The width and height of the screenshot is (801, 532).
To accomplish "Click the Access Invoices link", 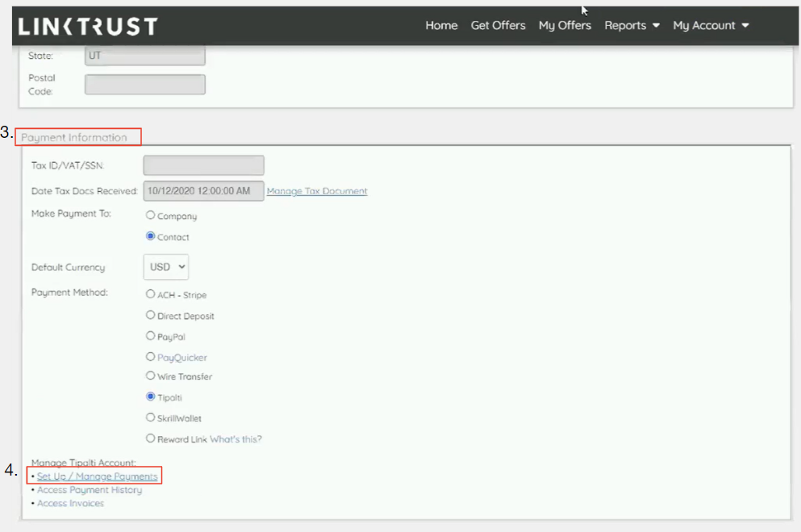I will [x=70, y=504].
